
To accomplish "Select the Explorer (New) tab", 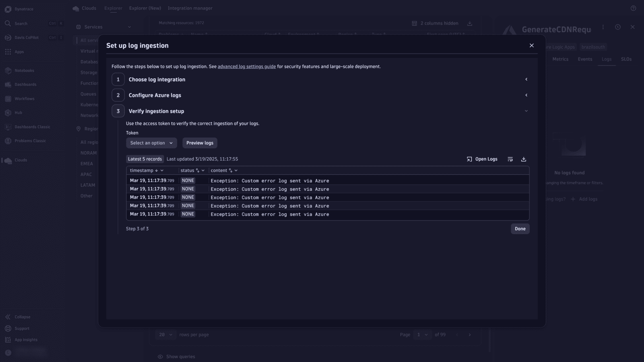I will (145, 8).
